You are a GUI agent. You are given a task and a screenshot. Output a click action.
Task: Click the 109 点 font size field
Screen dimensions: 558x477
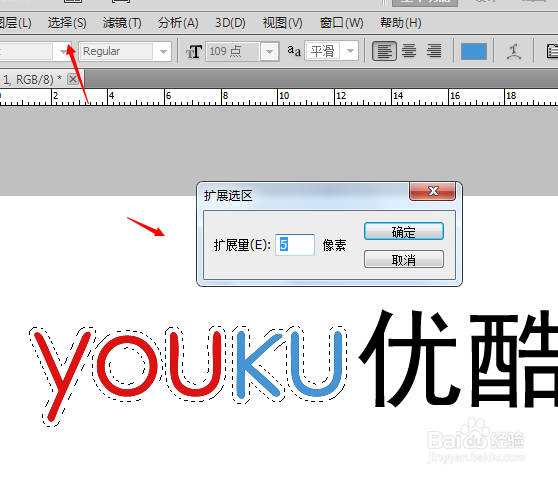click(233, 52)
